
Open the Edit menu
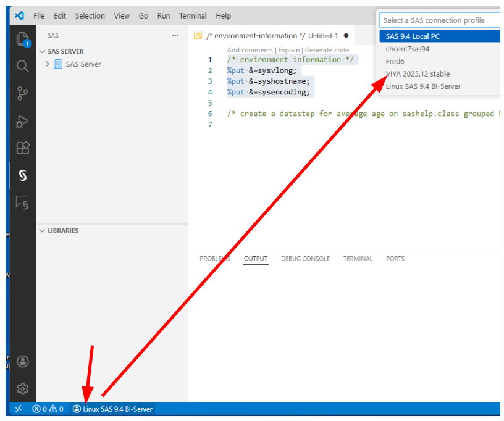click(60, 15)
